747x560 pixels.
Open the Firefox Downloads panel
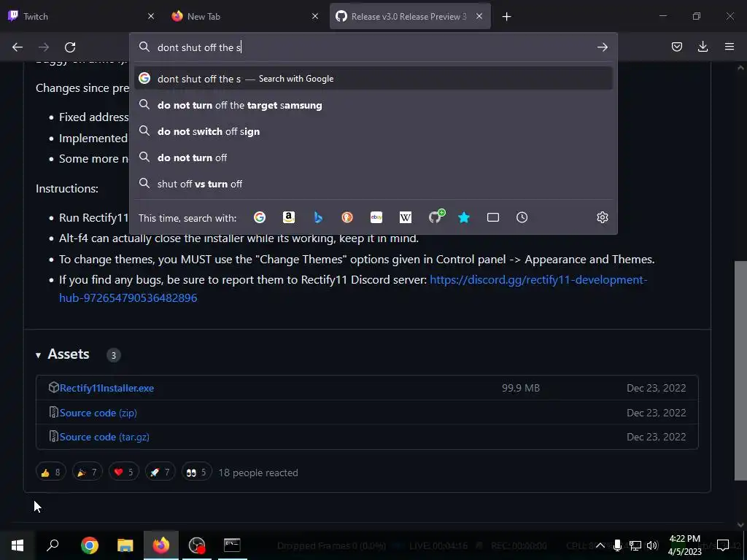703,47
